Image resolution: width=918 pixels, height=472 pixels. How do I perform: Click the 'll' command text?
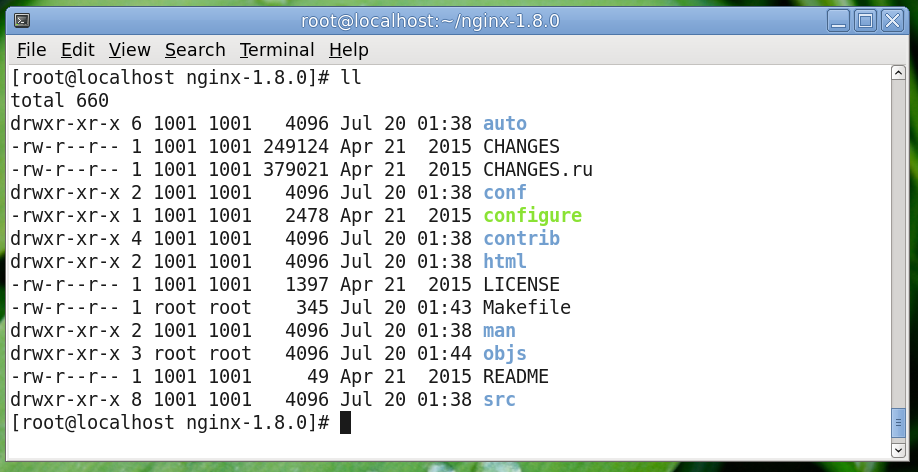tap(351, 77)
